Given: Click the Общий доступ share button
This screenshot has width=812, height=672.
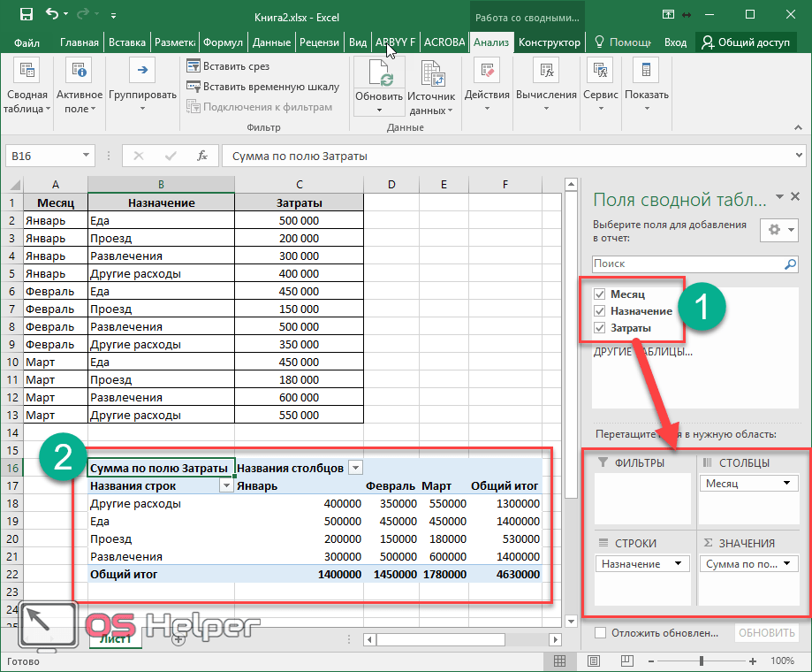Looking at the screenshot, I should point(747,42).
